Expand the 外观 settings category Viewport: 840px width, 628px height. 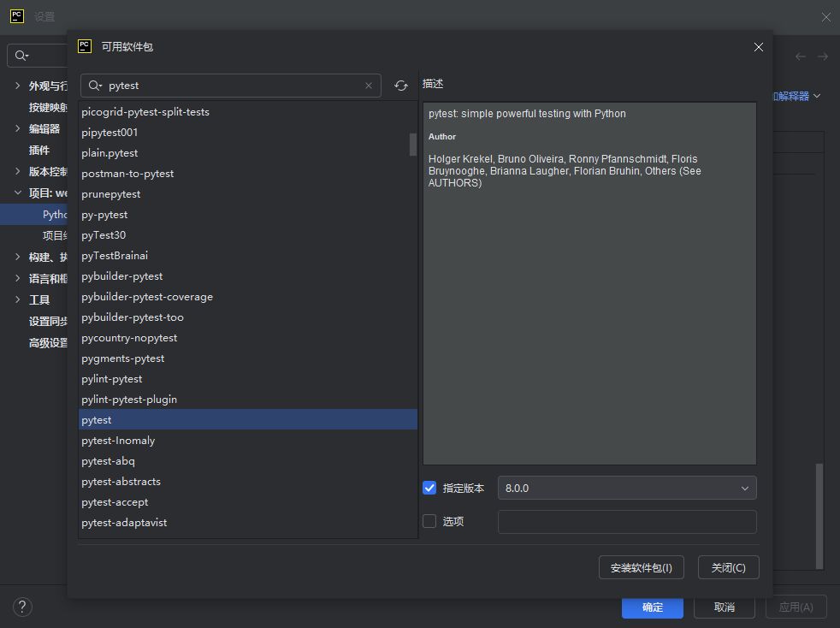[18, 86]
